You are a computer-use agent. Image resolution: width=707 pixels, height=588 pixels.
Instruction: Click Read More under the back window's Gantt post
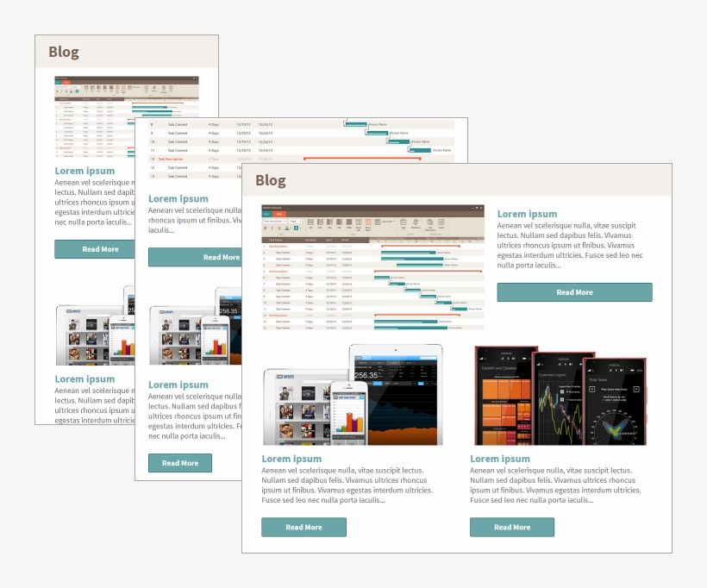click(x=95, y=249)
